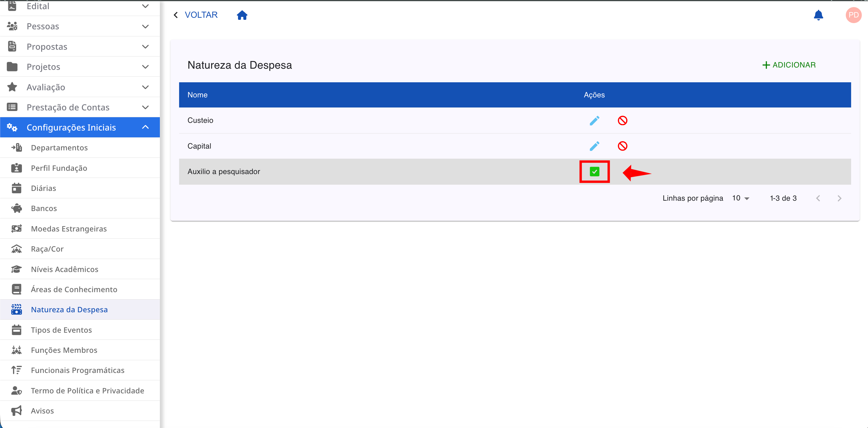The width and height of the screenshot is (868, 428).
Task: Click the Níveis Acadêmicos graduation cap icon
Action: (x=17, y=269)
